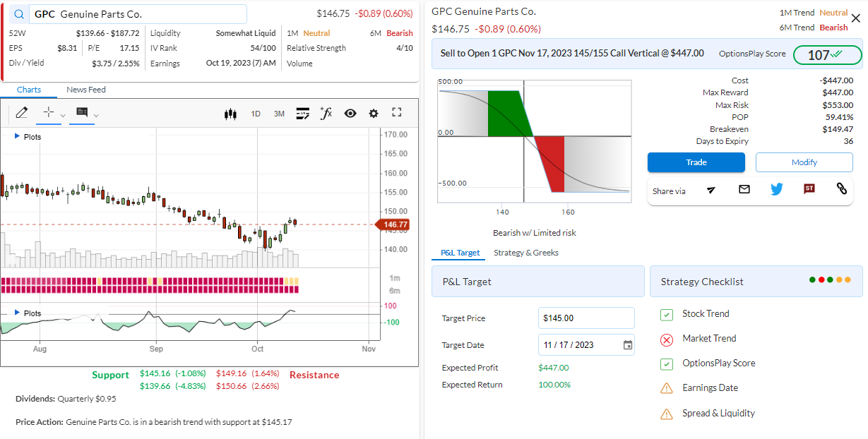Click the Max Risk $553.00 value
868x439 pixels.
838,105
